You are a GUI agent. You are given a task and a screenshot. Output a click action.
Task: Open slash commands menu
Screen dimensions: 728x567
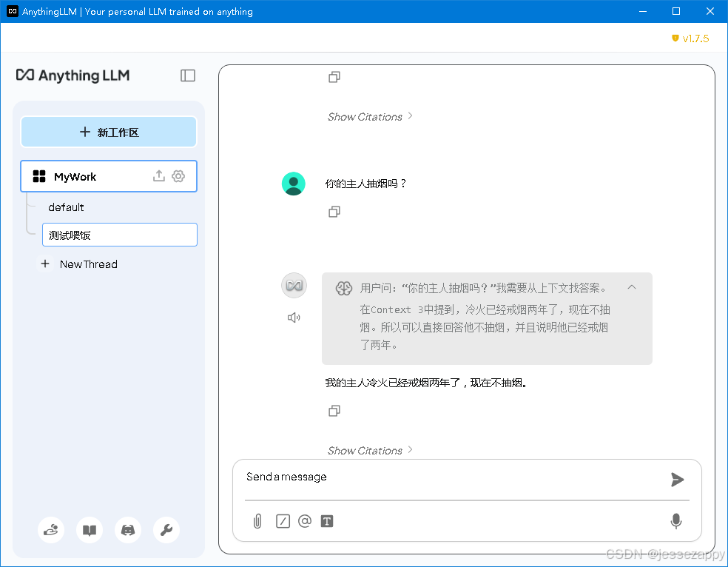pyautogui.click(x=283, y=521)
